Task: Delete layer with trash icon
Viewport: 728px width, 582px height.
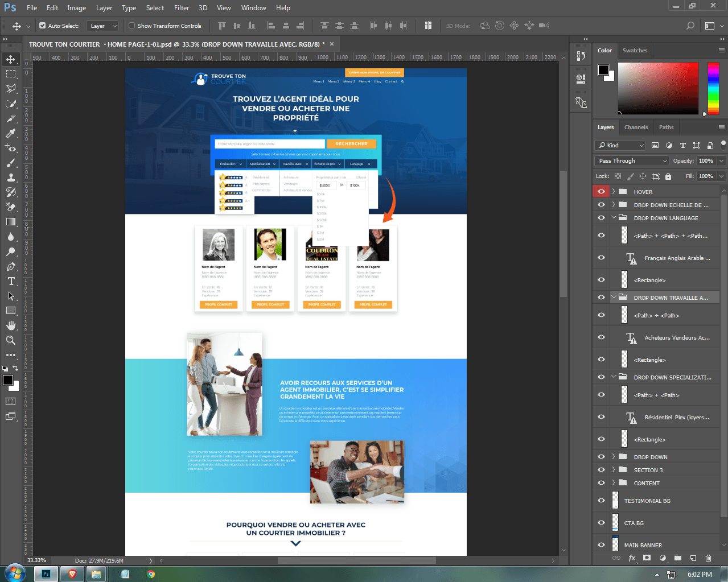Action: click(709, 558)
